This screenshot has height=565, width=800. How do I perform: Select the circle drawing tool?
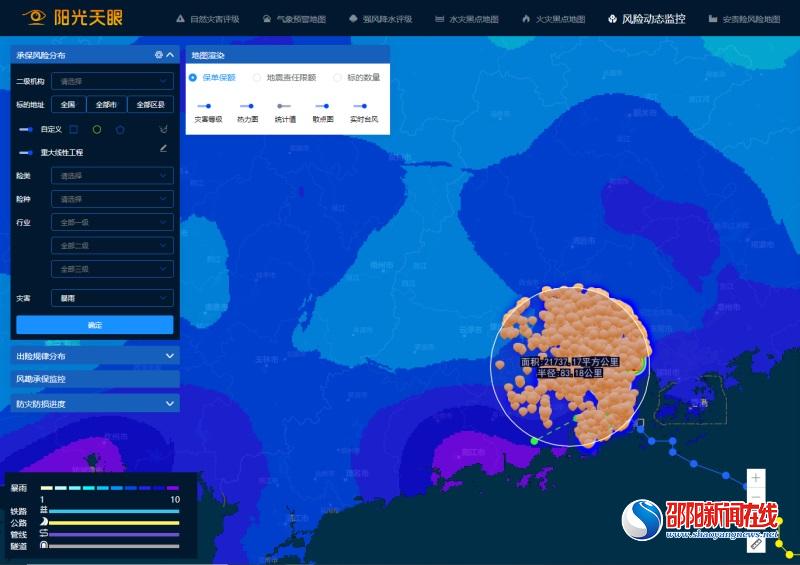click(97, 130)
